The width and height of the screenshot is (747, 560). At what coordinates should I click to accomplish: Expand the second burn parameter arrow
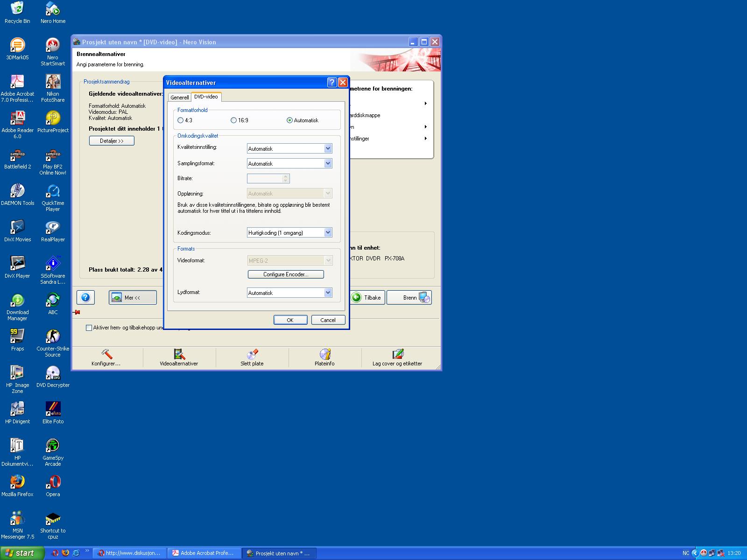[425, 127]
